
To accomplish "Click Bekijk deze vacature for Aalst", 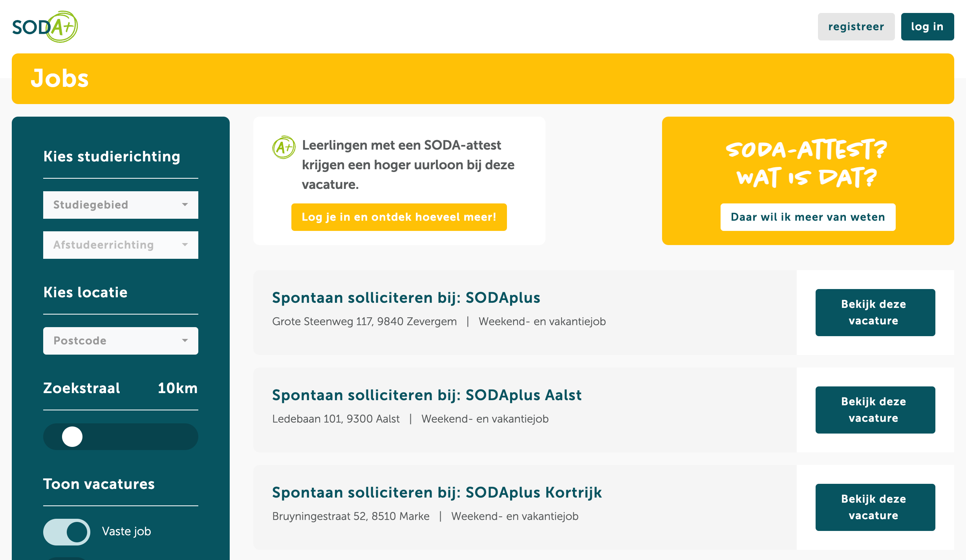I will click(x=875, y=410).
